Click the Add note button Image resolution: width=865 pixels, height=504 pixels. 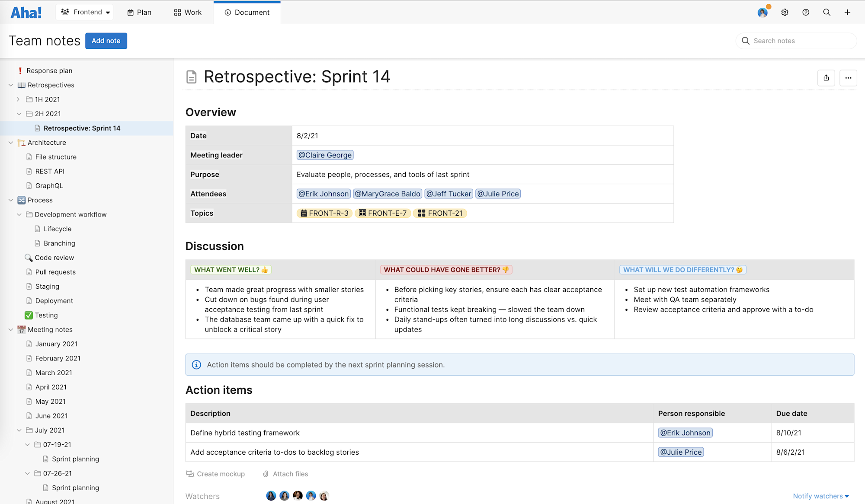(106, 41)
